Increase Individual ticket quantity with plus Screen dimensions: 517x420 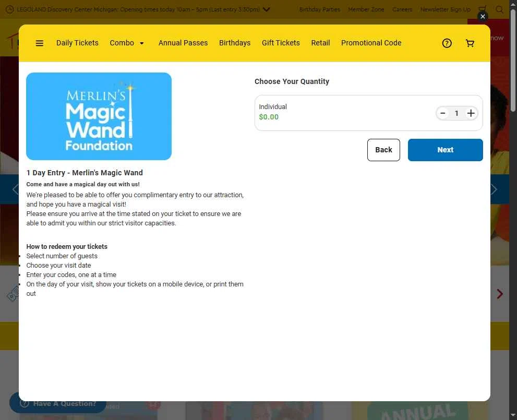click(x=471, y=113)
